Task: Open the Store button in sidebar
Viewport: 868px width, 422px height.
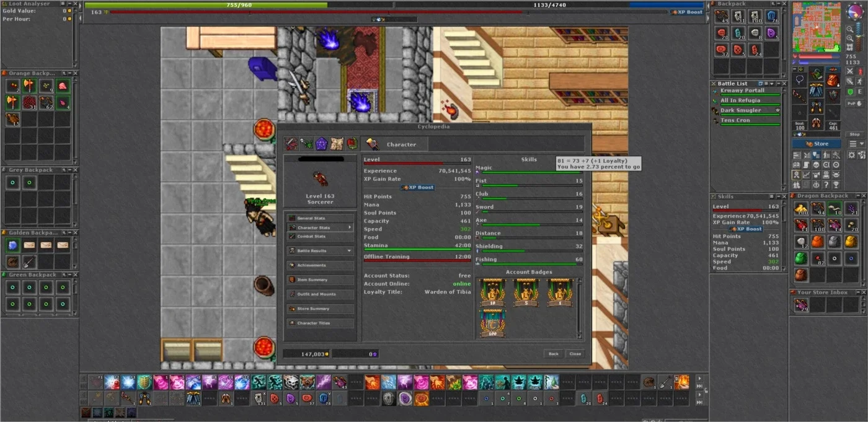Action: click(x=817, y=144)
